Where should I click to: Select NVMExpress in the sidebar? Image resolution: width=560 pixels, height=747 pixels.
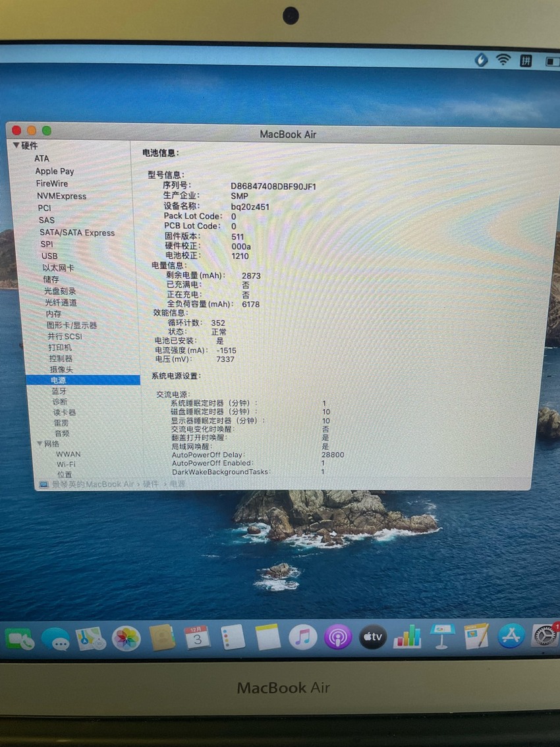(62, 196)
